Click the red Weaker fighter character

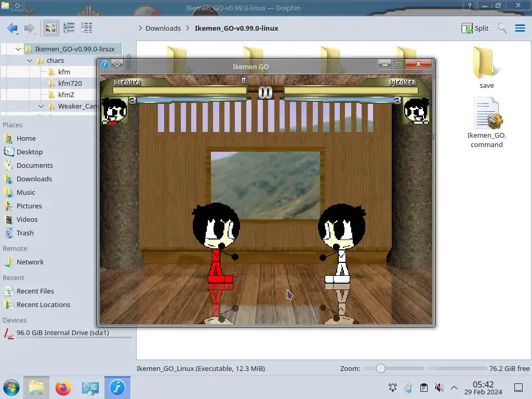[x=216, y=243]
